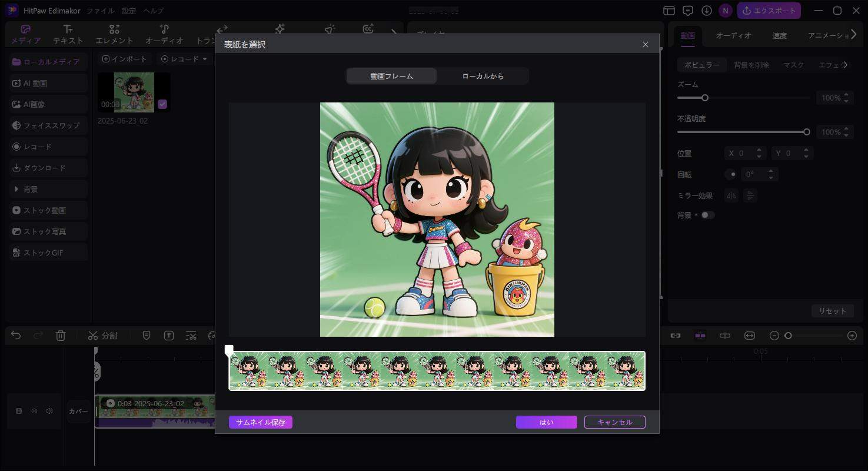Click the trash icon to delete the clip

point(60,335)
